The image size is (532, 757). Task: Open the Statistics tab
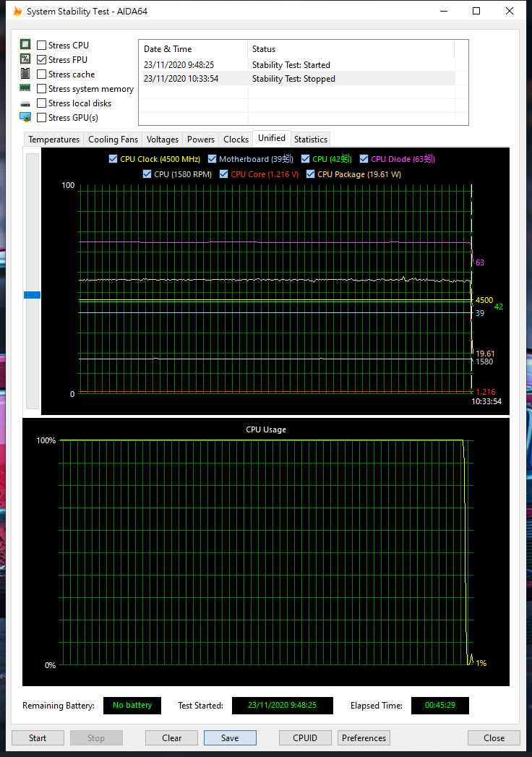[310, 139]
